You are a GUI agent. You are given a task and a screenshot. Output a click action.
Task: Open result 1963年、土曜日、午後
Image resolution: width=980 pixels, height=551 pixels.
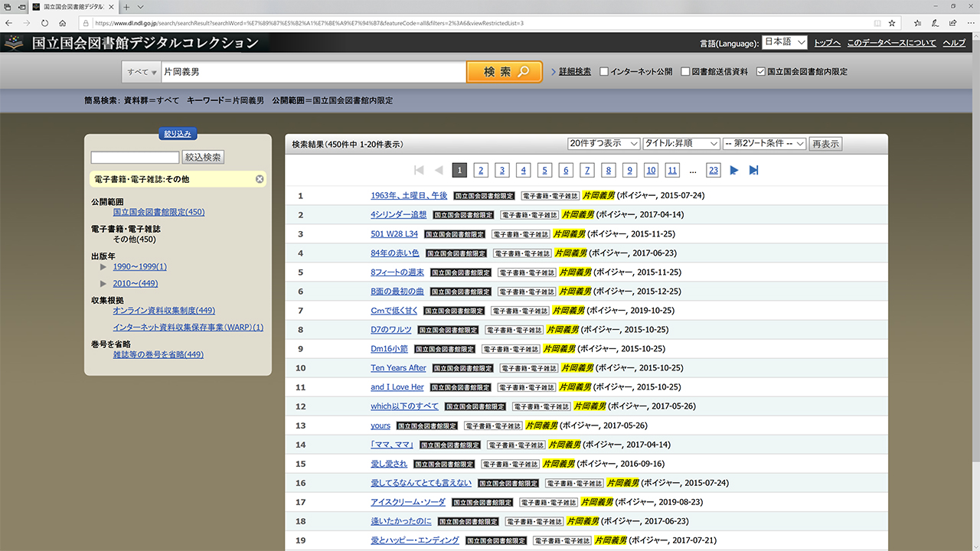[x=409, y=196]
